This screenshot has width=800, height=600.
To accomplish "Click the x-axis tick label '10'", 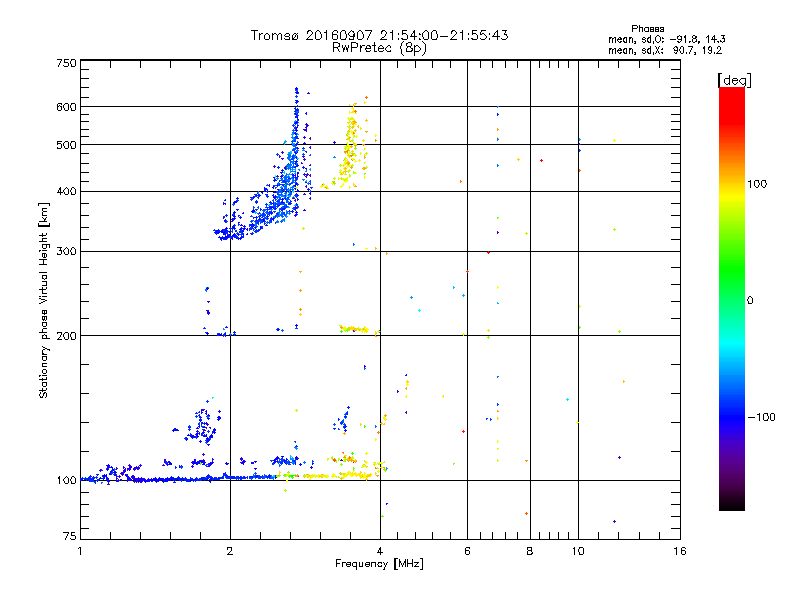I will pos(578,551).
